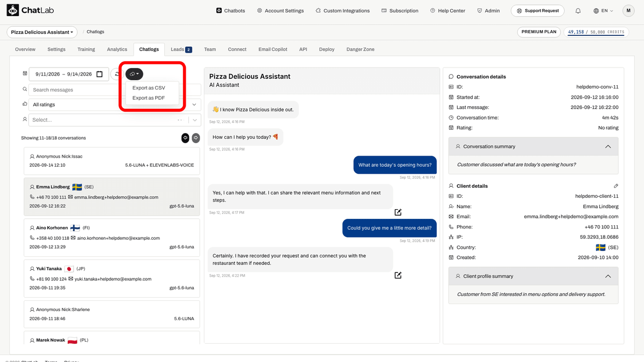
Task: Click 'What are today's opening hours?' message
Action: pos(394,165)
